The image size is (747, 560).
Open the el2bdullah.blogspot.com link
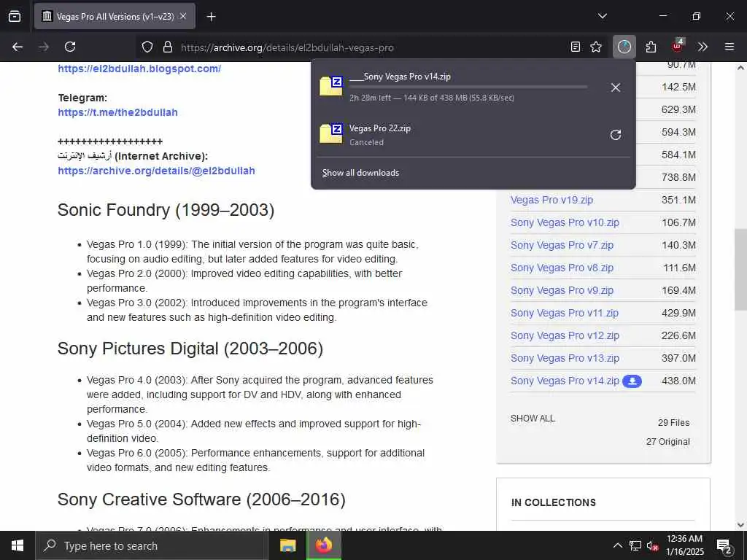pyautogui.click(x=139, y=69)
